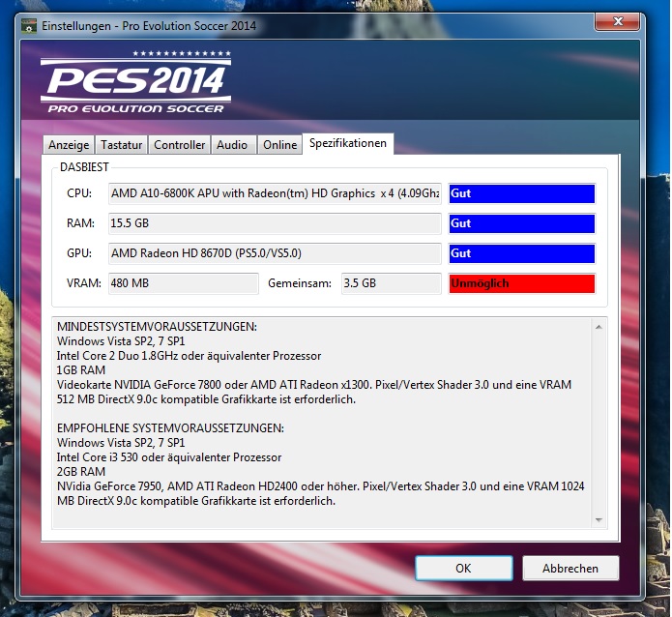
Task: Go to the Audio tab
Action: click(232, 145)
